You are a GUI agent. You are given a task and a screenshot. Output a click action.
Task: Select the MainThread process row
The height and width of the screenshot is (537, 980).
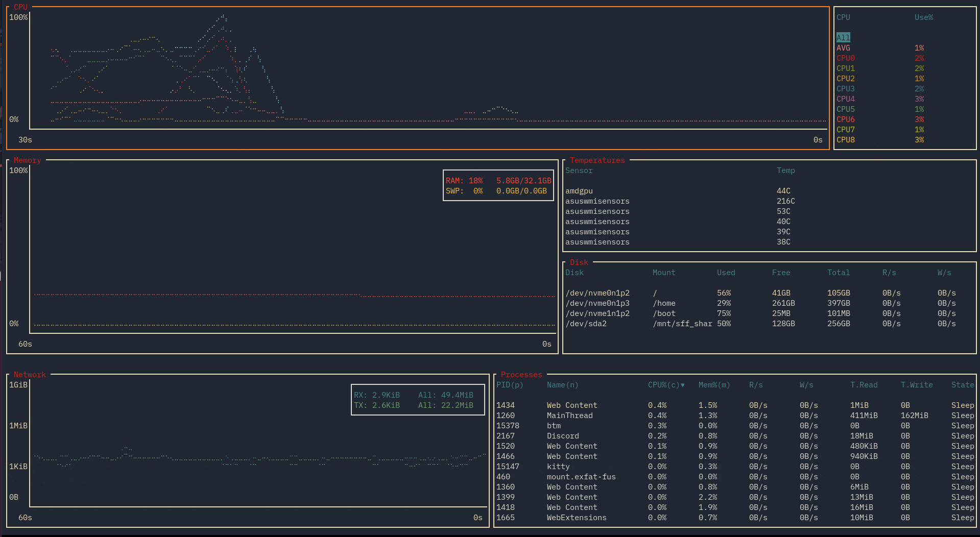click(x=735, y=416)
